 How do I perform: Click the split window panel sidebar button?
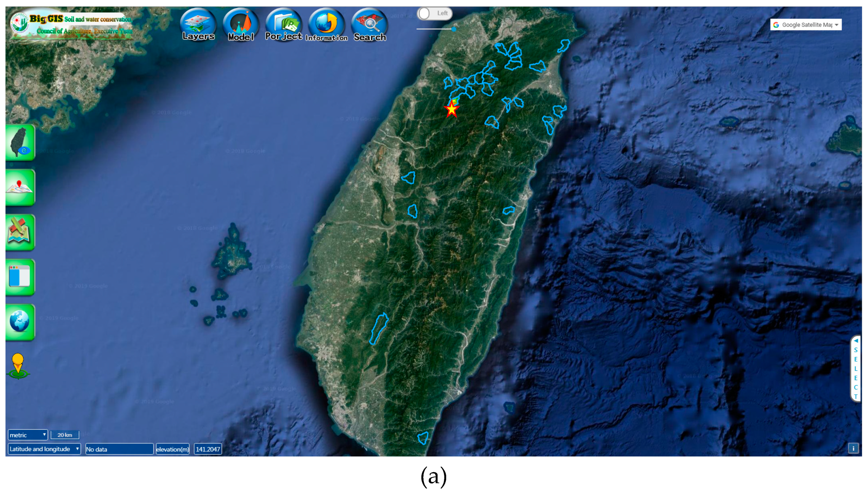[x=20, y=277]
